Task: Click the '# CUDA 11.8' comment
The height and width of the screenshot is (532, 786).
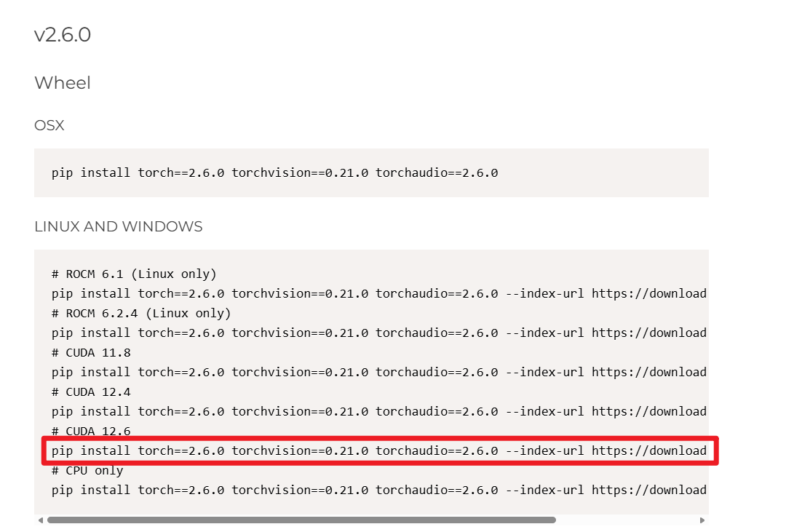Action: (91, 353)
